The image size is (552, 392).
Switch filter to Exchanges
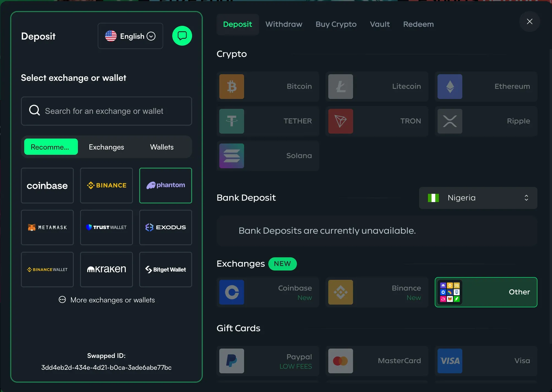coord(106,147)
